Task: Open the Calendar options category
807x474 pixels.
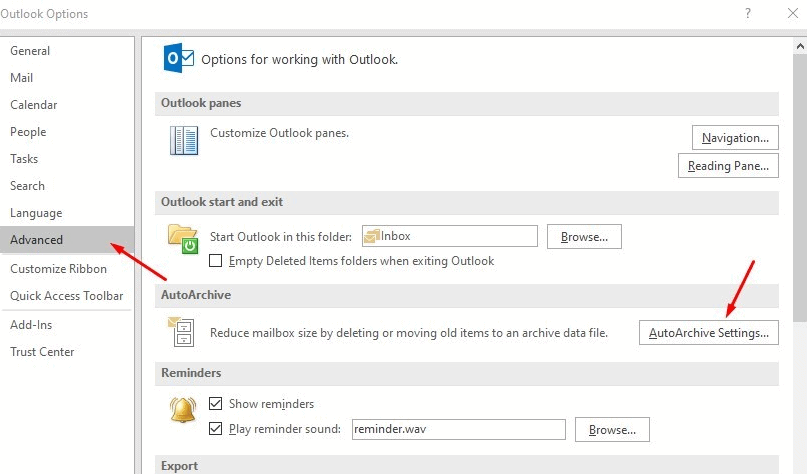Action: point(67,105)
